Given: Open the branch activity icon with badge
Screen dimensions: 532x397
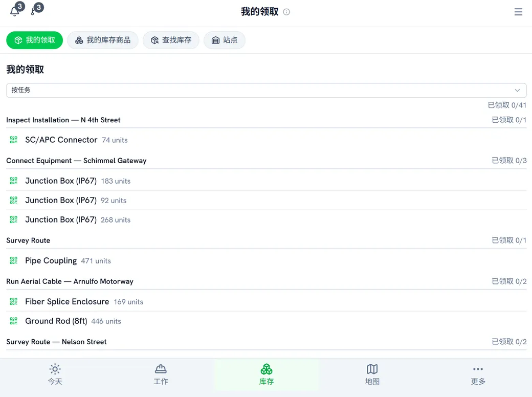Looking at the screenshot, I should tap(33, 12).
